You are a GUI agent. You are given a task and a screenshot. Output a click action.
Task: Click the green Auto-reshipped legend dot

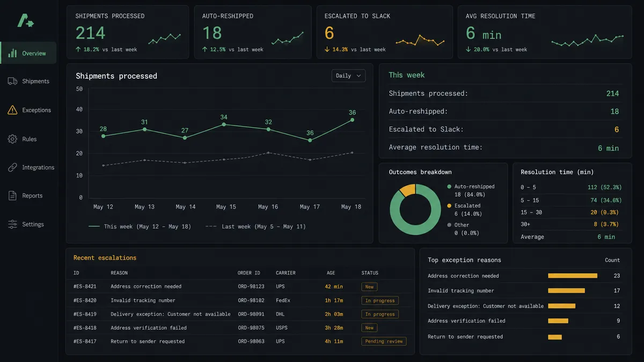tap(449, 187)
